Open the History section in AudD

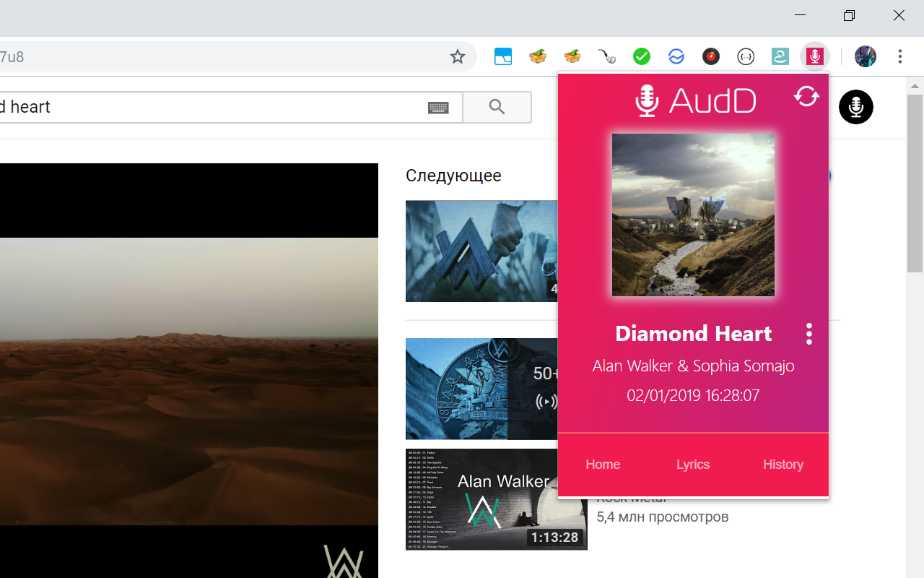pos(783,465)
